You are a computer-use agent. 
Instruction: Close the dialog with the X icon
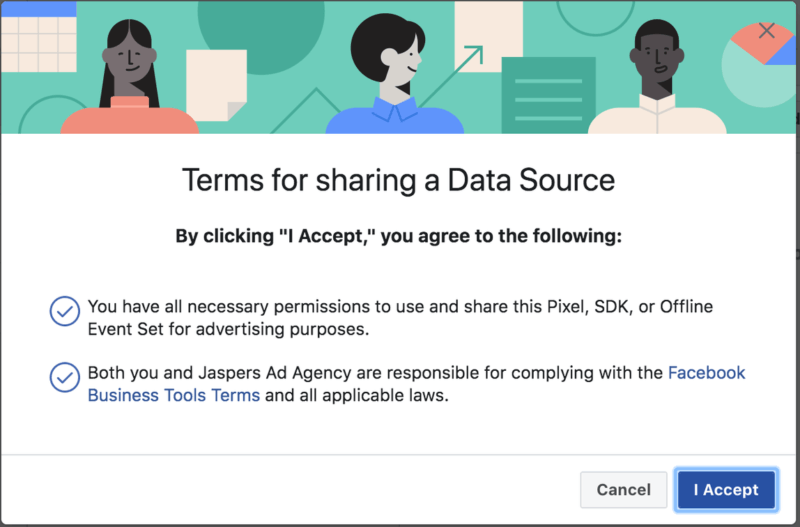[x=767, y=30]
